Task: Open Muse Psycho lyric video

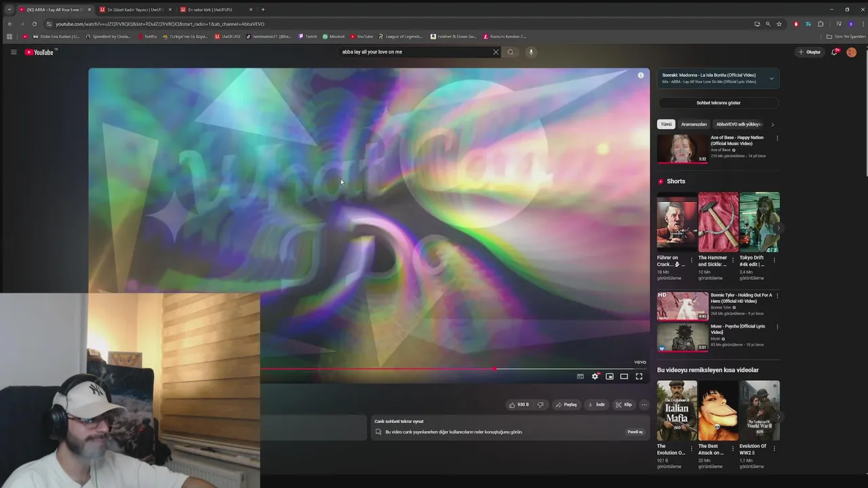Action: pos(682,337)
